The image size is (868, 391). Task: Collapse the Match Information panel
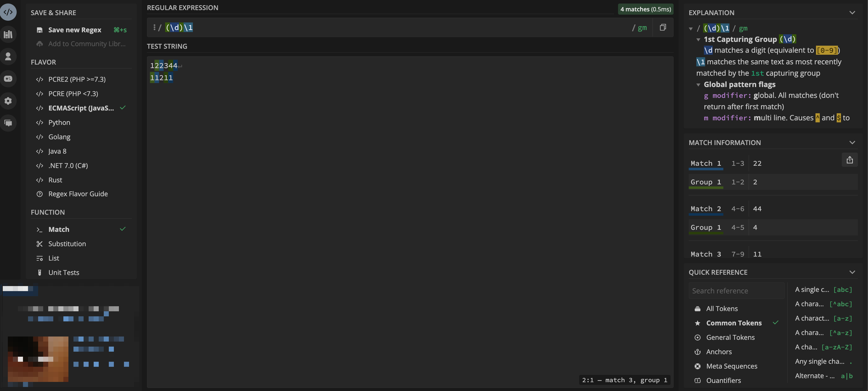852,143
